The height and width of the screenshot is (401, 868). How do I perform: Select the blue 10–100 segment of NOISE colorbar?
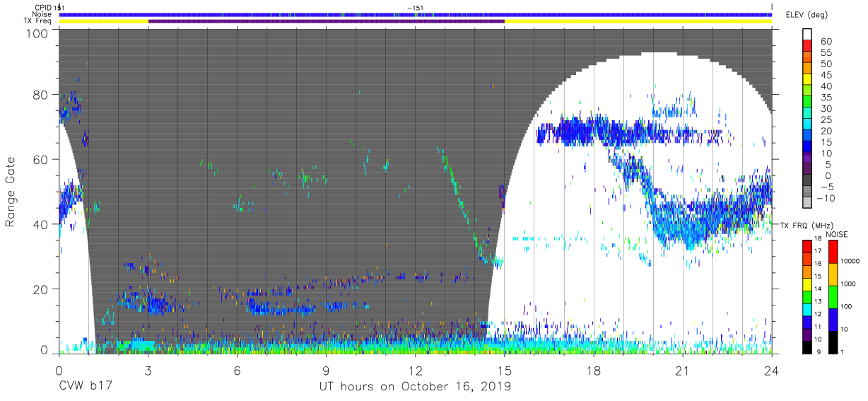pos(834,319)
